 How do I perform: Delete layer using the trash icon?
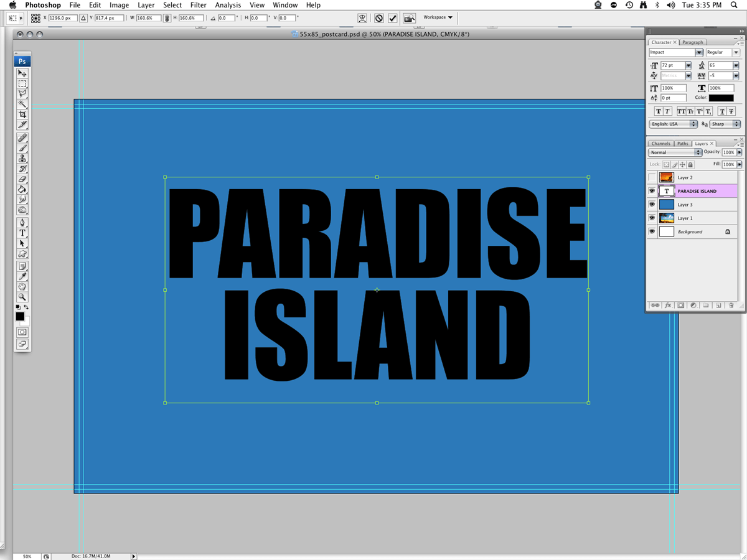click(731, 306)
